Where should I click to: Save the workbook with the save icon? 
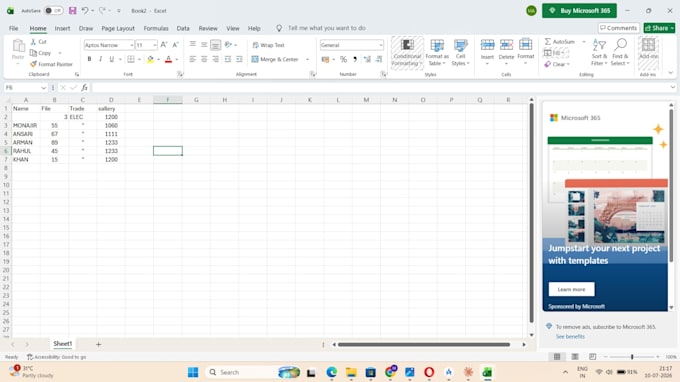[72, 10]
